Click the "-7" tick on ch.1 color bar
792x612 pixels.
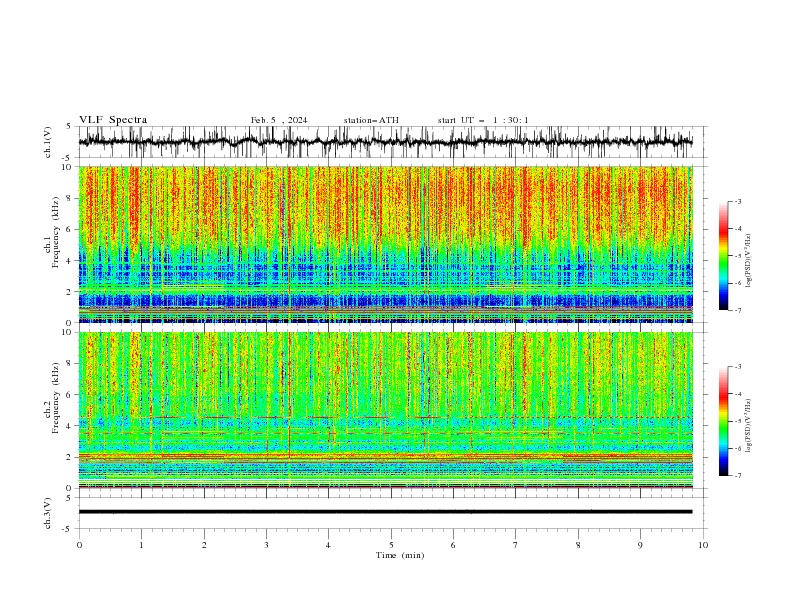point(738,310)
